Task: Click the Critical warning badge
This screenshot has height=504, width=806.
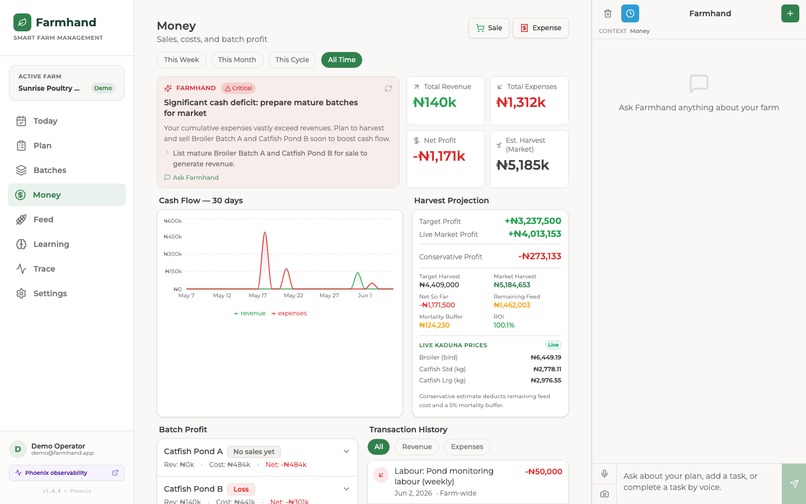Action: [x=239, y=88]
